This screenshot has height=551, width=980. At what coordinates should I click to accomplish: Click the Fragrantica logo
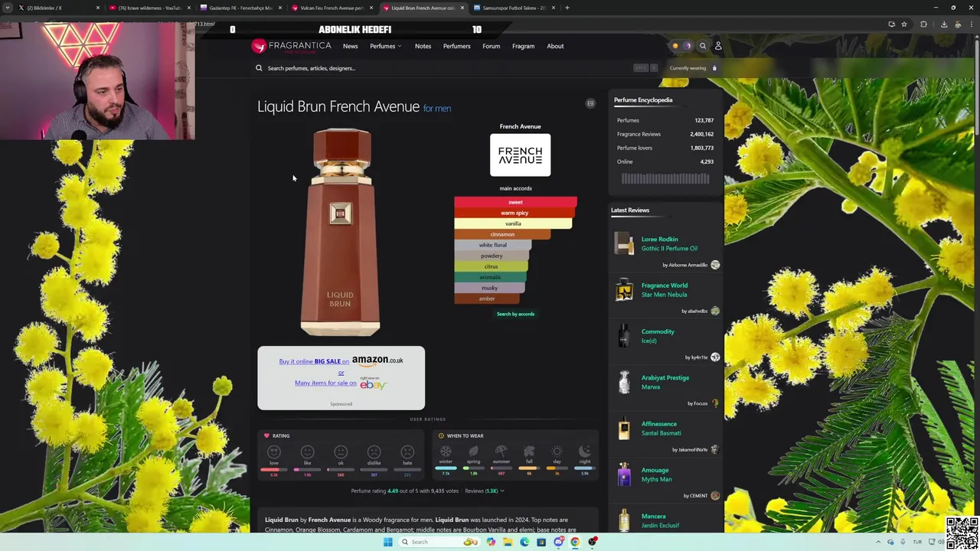[x=292, y=46]
